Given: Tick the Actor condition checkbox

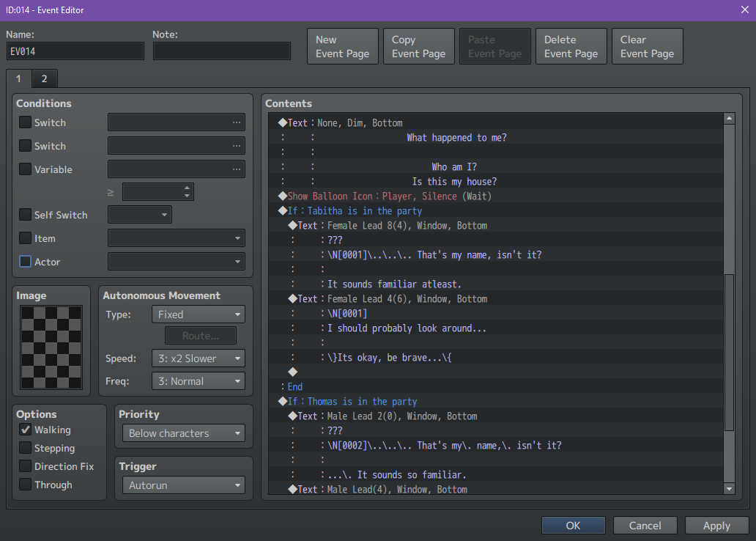Looking at the screenshot, I should coord(25,262).
